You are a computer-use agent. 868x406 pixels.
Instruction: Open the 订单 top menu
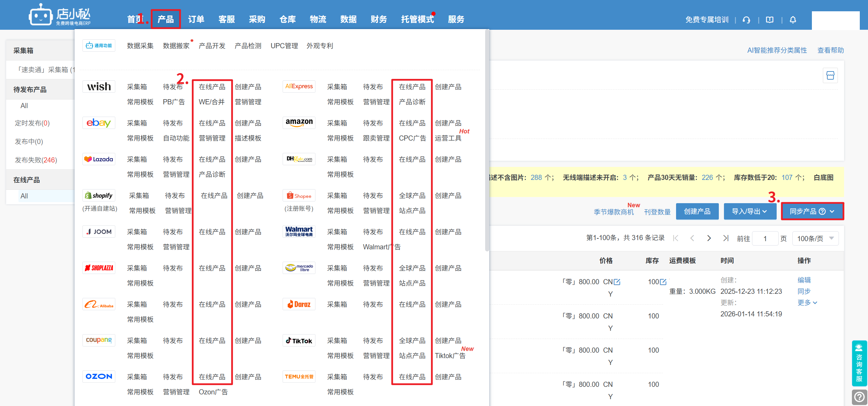click(196, 19)
